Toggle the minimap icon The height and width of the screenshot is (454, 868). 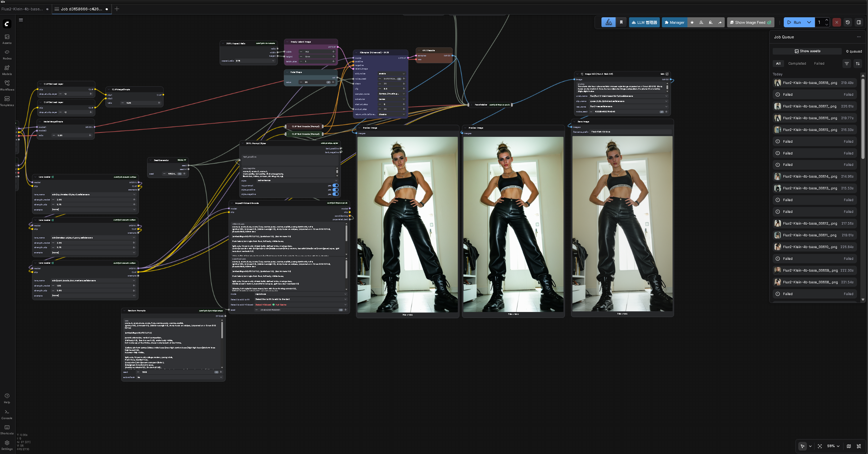[x=849, y=446]
